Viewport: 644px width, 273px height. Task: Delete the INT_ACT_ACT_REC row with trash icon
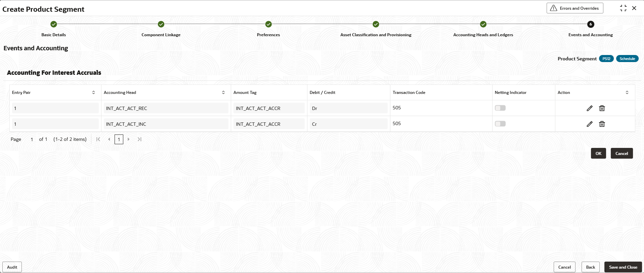click(x=602, y=108)
